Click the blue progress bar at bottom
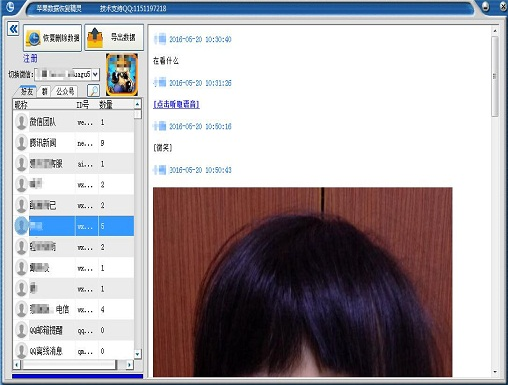508x385 pixels. (77, 376)
